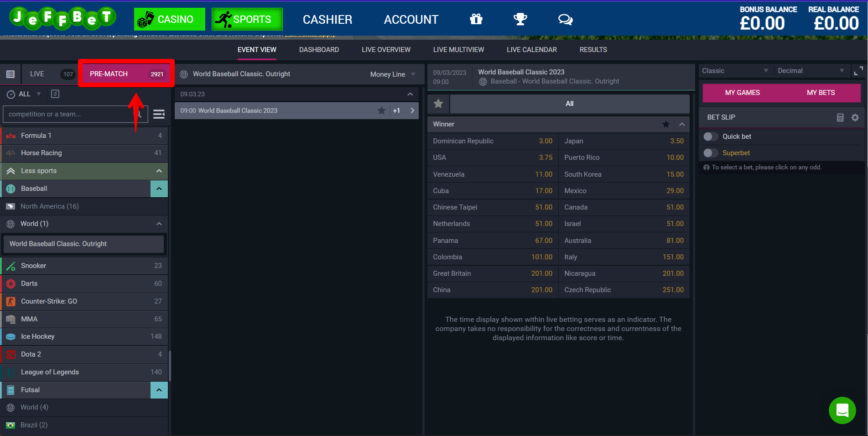Viewport: 868px width, 436px height.
Task: Open the ALL time filter dropdown
Action: pos(30,94)
